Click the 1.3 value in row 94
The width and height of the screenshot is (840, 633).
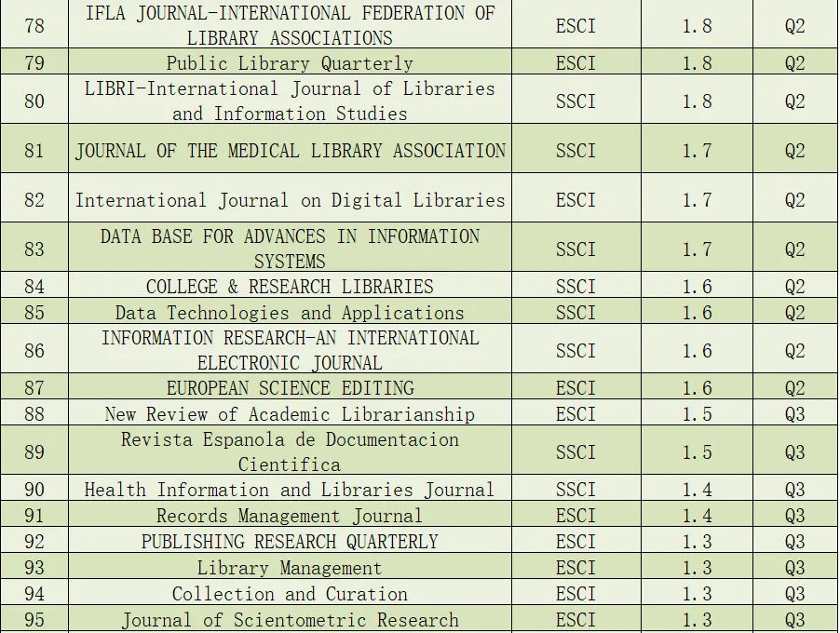coord(697,594)
